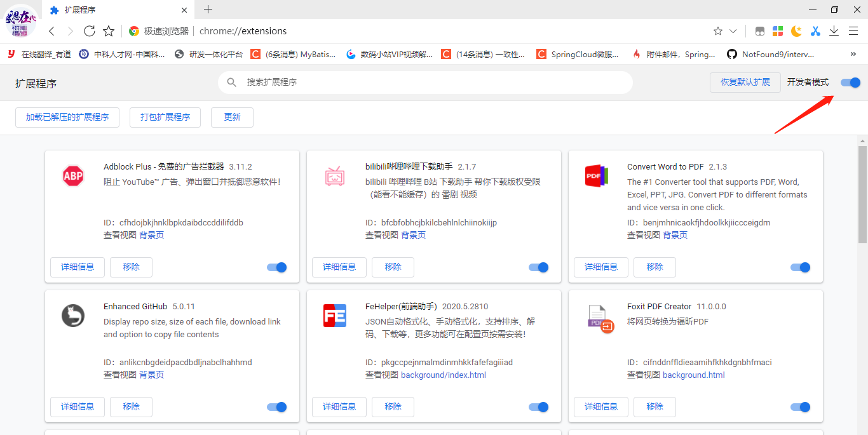The image size is (868, 435).
Task: Disable the 开发者模式 toggle
Action: 850,82
